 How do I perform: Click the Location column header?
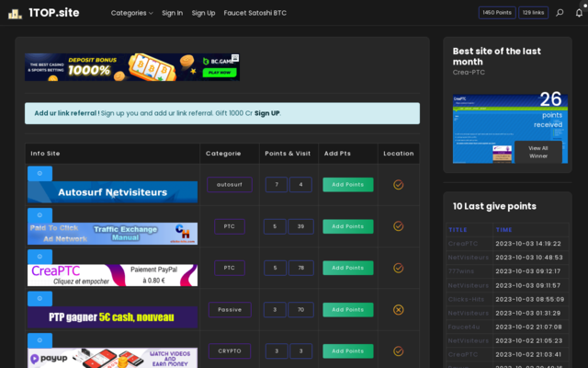click(x=399, y=154)
